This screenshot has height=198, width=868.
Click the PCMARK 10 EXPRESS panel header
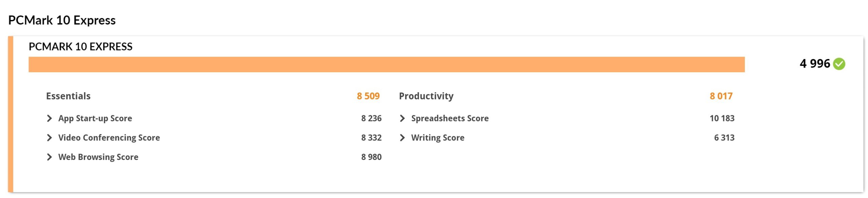point(80,47)
